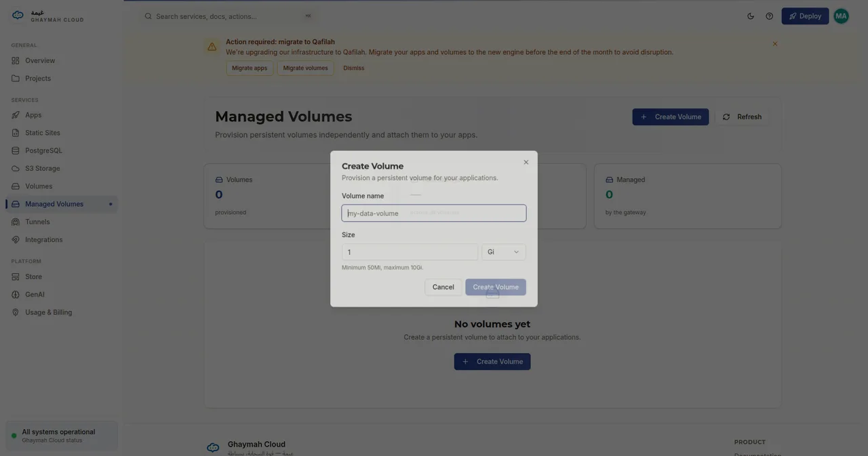Open the Gi size unit dropdown

(504, 252)
